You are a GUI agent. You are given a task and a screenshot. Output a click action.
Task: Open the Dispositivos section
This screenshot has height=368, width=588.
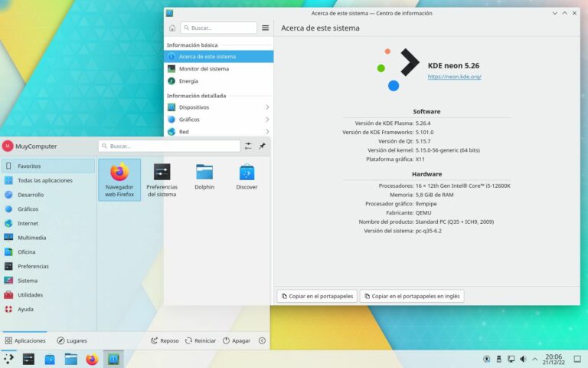pyautogui.click(x=219, y=107)
